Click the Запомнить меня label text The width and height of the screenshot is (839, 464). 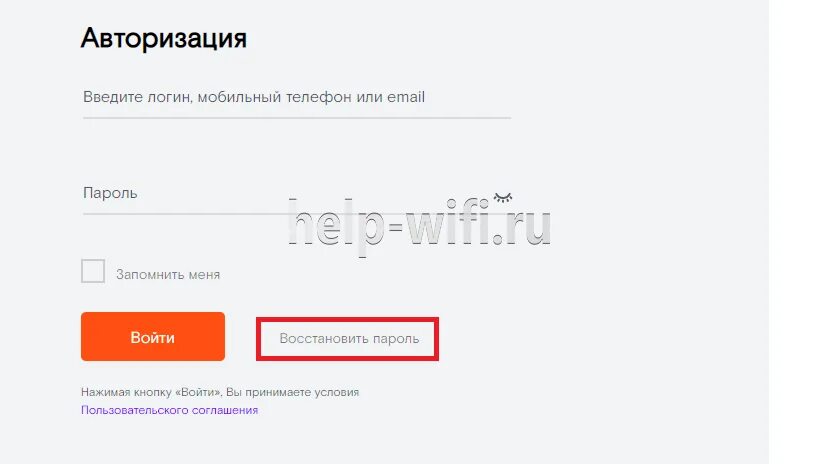click(168, 275)
